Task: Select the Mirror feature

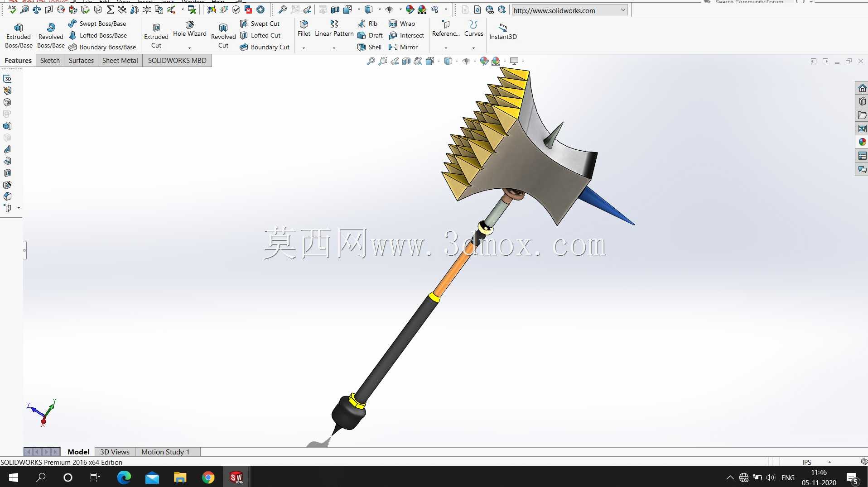Action: coord(403,47)
